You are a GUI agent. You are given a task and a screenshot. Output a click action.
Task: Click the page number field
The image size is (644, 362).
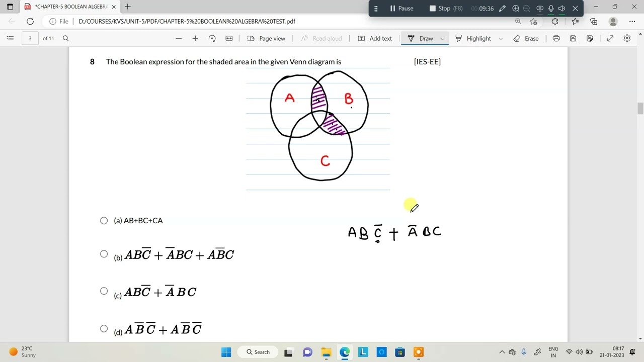[30, 38]
